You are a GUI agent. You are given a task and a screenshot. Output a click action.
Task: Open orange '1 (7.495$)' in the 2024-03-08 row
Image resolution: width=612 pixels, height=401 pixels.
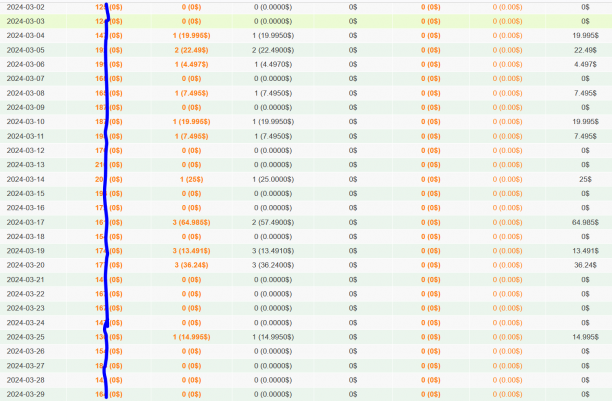tap(191, 93)
